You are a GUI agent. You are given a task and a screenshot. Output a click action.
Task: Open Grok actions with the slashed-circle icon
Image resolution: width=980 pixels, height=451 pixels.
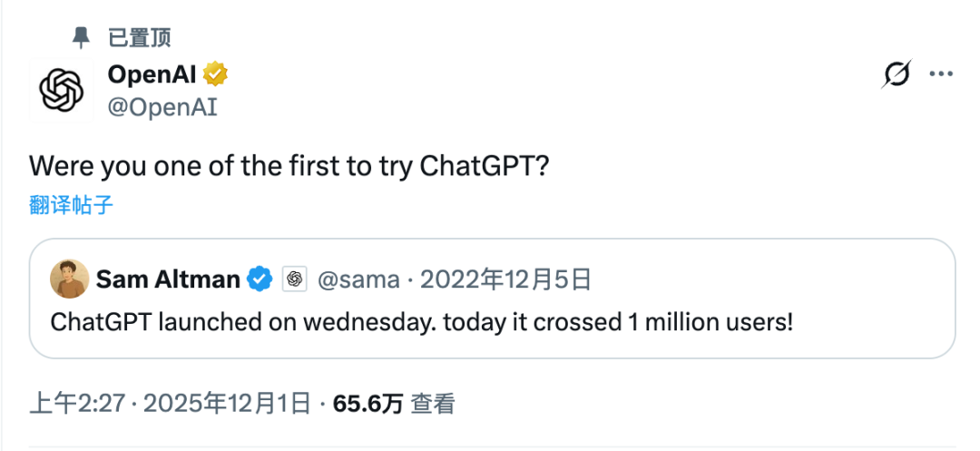point(896,75)
